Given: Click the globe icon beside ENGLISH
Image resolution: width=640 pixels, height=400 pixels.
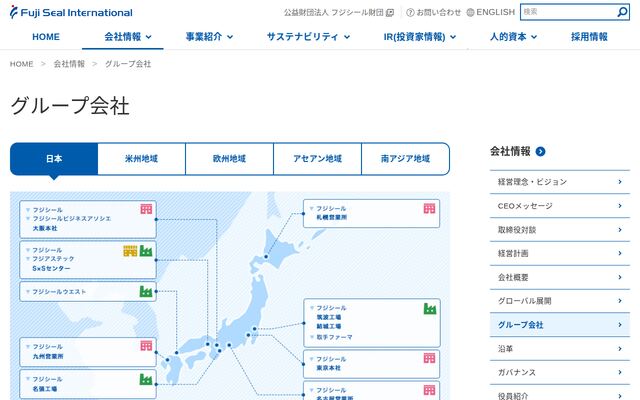Looking at the screenshot, I should [x=470, y=12].
